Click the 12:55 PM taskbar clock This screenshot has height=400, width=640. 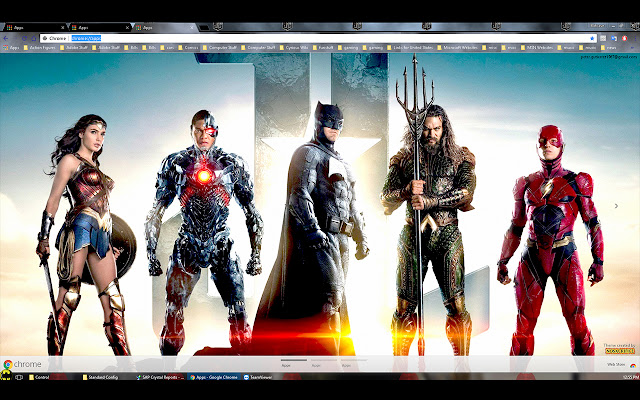631,377
